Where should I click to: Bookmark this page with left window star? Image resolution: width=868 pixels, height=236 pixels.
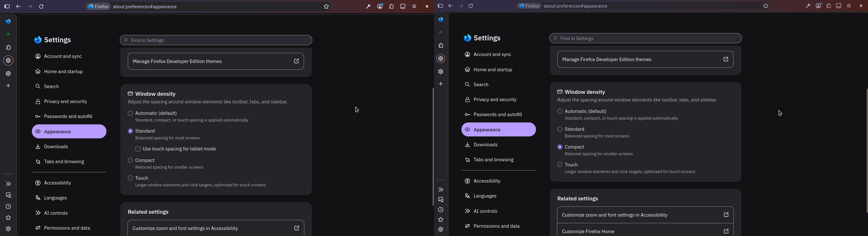coord(326,6)
